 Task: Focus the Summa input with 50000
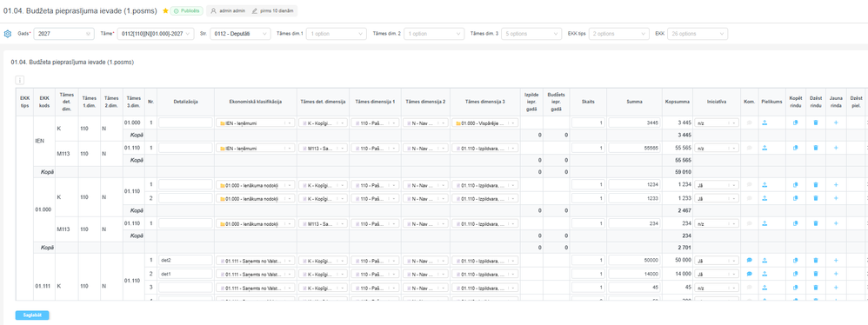click(634, 260)
